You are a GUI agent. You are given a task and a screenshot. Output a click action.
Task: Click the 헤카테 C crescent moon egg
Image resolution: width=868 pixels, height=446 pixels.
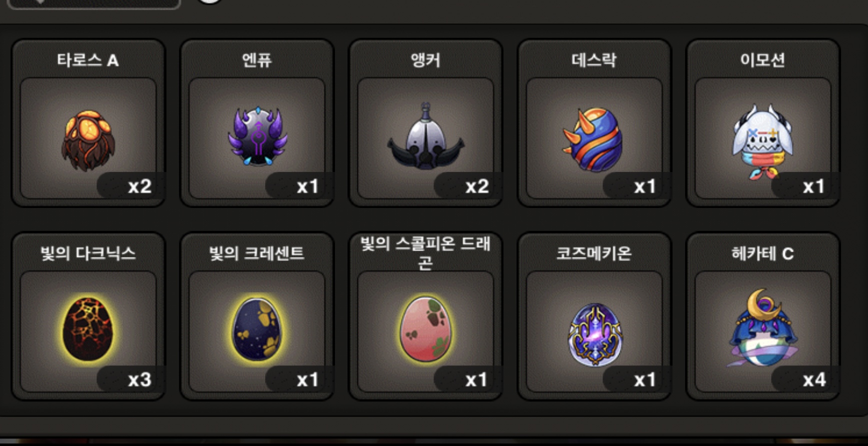pos(762,327)
